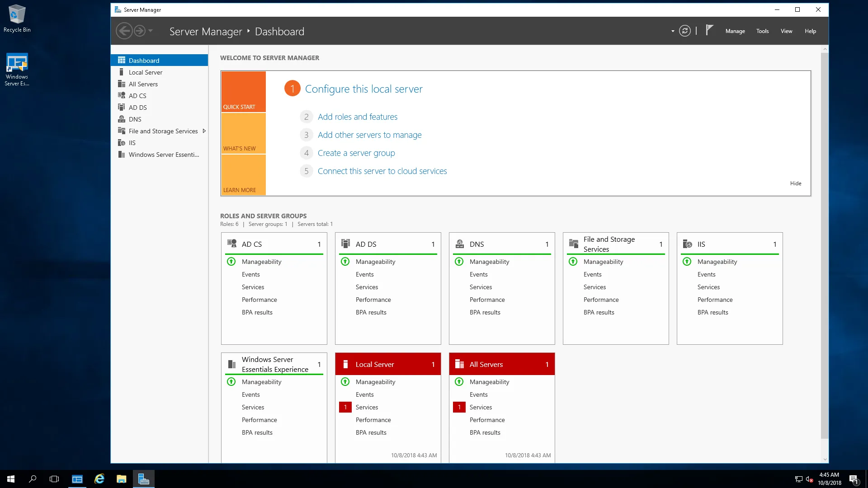This screenshot has width=868, height=488.
Task: Click the red Services alert in All Servers
Action: (459, 407)
